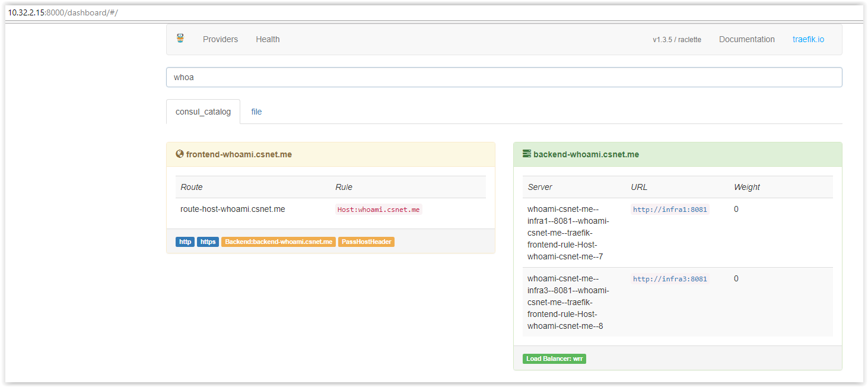Click the server icon beside backend-whoami.csnet.me
Viewport: 868px width, 387px height.
click(x=527, y=154)
